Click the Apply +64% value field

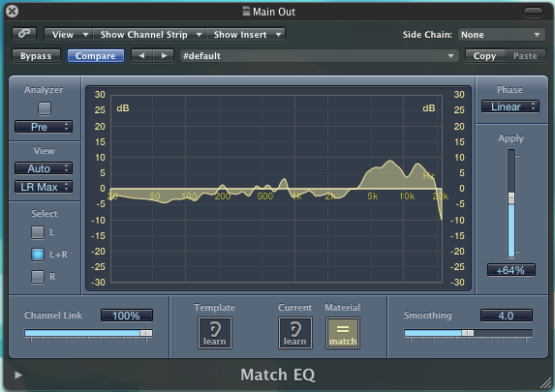510,270
